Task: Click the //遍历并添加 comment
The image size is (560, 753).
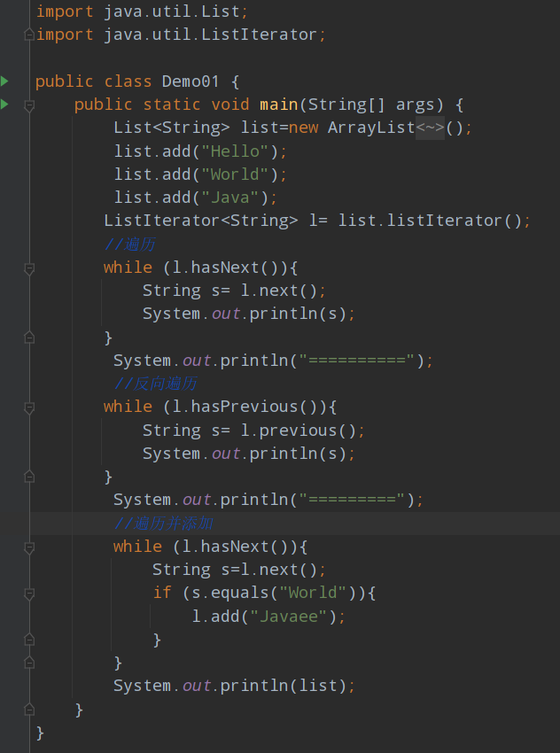Action: coord(163,524)
